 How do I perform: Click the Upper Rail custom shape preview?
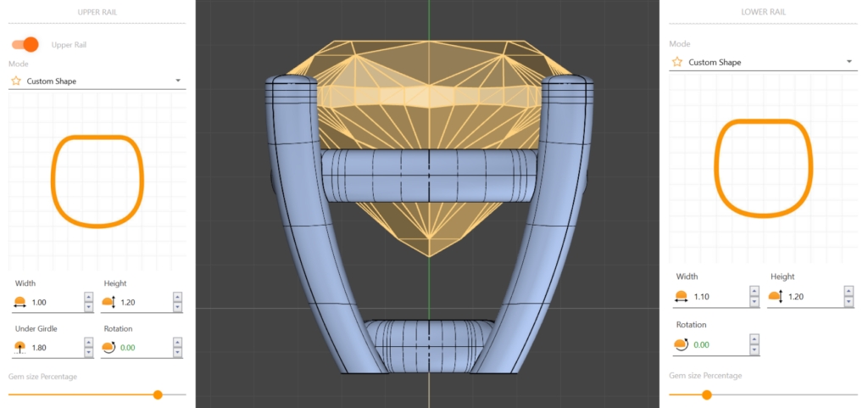coord(97,181)
